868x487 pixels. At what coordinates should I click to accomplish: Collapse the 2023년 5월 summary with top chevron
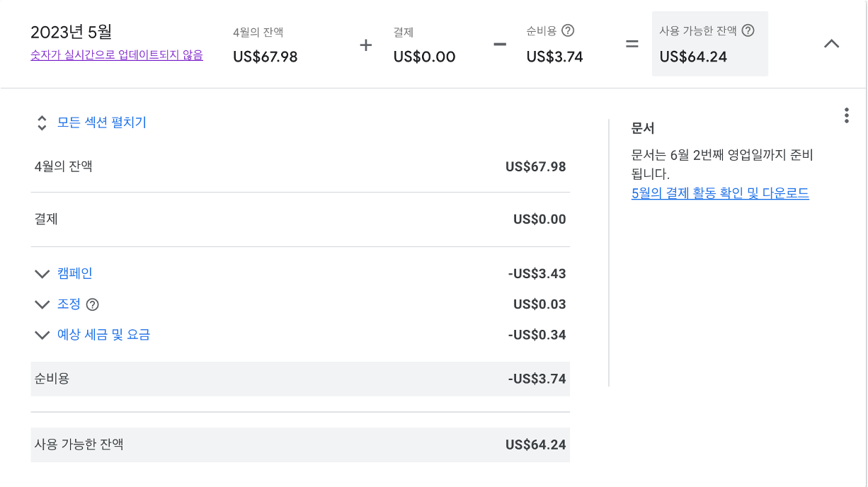832,43
